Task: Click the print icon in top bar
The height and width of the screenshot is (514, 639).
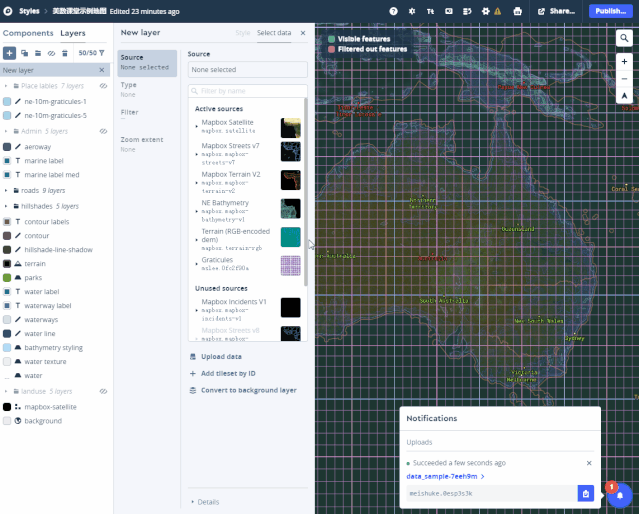Action: coord(518,11)
